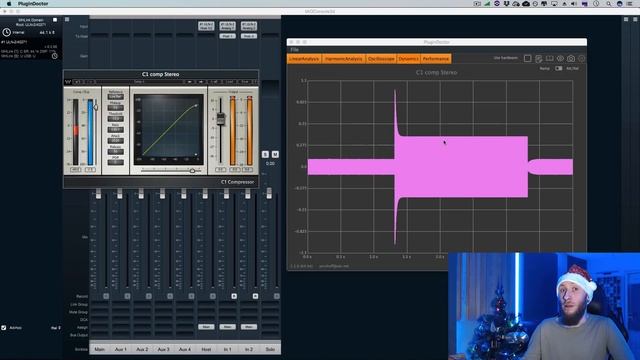Click the eye icon in PluginDoctor toolbar
640x360 pixels.
click(x=560, y=58)
